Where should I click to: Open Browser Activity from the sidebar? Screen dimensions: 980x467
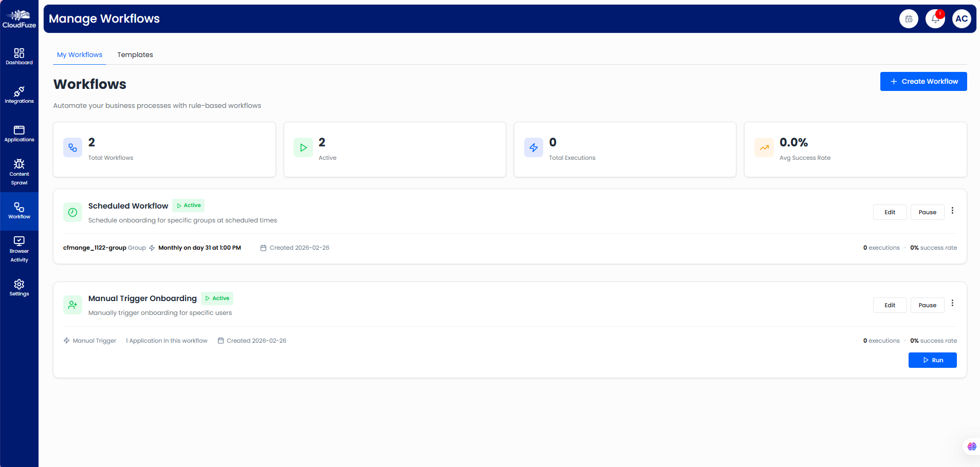click(x=19, y=249)
